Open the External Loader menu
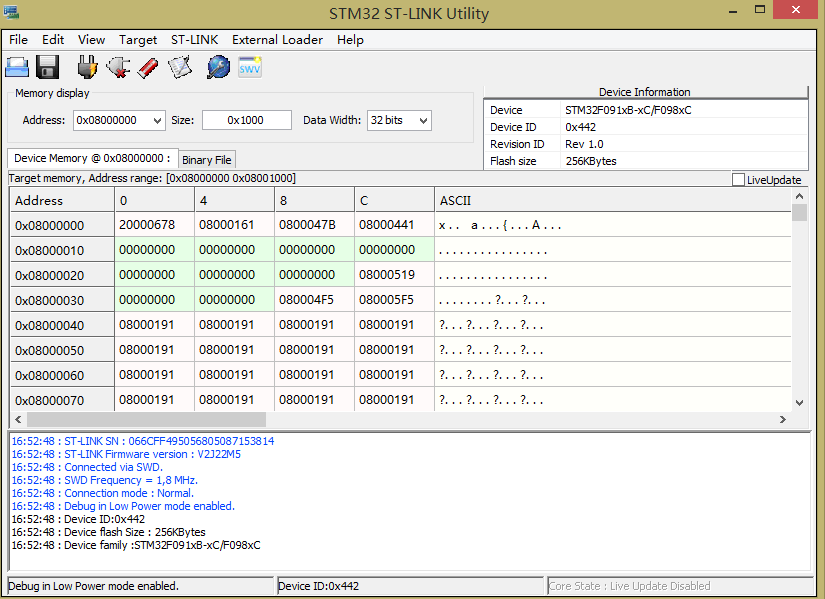 (x=277, y=40)
